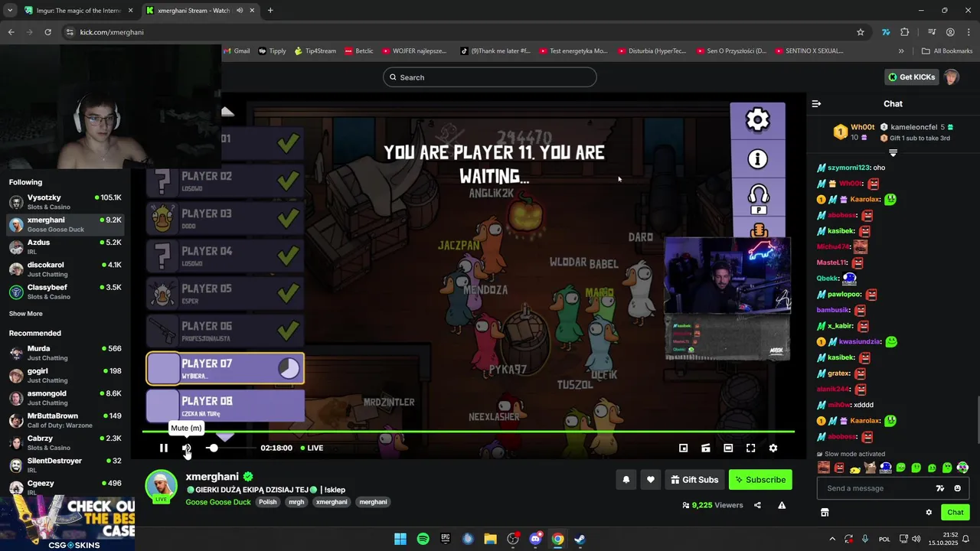980x551 pixels.
Task: Open Vysotzky channel in Following
Action: 66,202
